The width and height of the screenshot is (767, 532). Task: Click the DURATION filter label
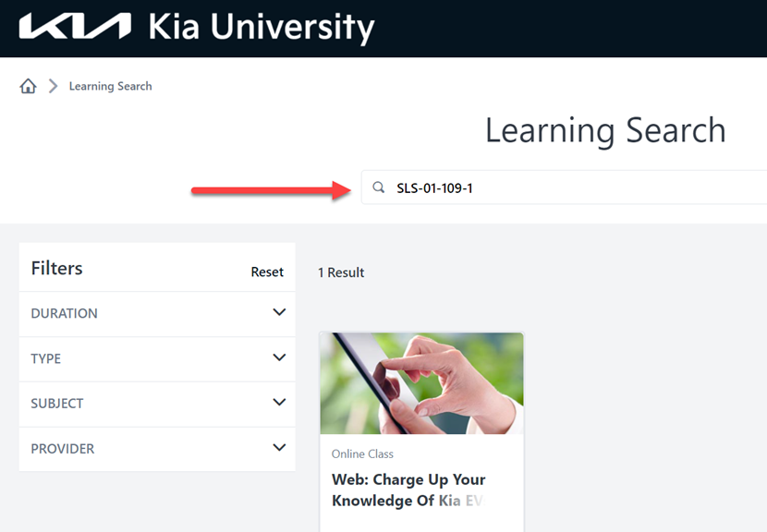(64, 313)
